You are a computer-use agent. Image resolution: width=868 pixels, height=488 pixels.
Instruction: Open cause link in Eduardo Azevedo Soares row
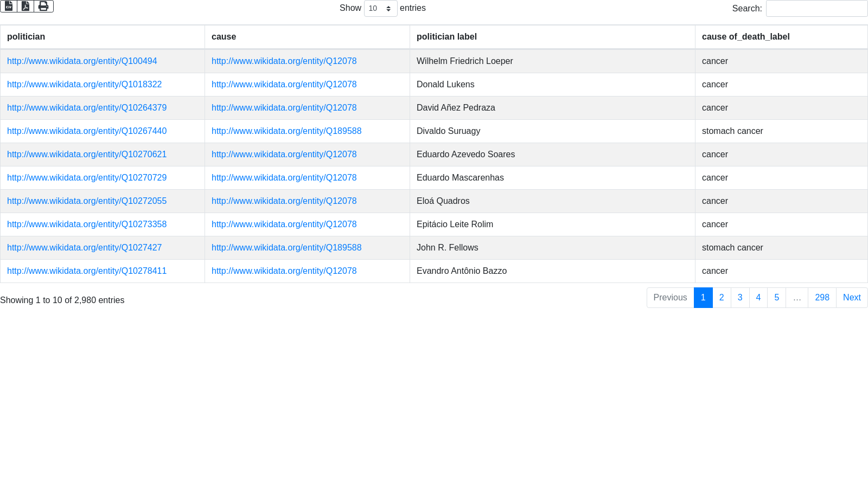point(284,155)
